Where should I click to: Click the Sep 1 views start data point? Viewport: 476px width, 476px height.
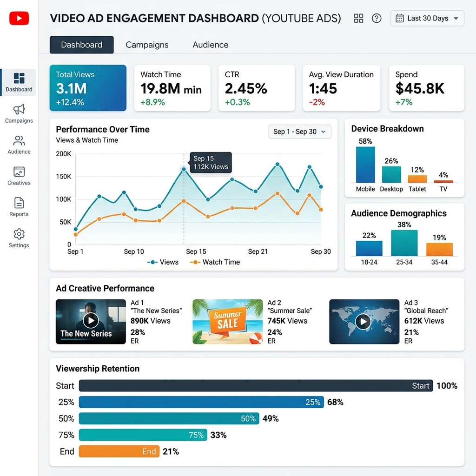point(76,229)
